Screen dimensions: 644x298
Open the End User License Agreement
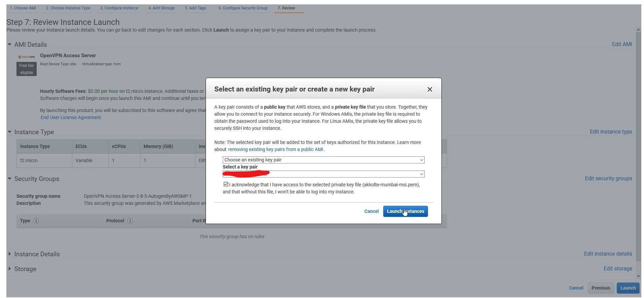coord(71,118)
